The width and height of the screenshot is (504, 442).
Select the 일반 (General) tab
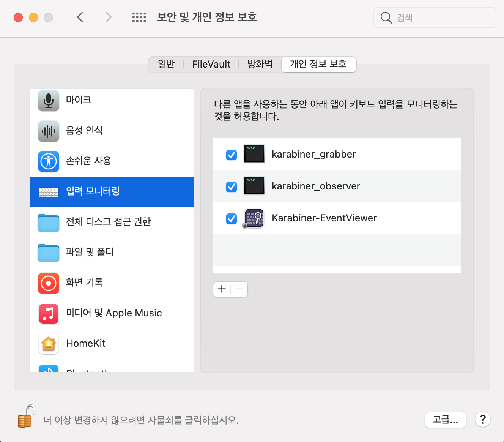pos(165,64)
